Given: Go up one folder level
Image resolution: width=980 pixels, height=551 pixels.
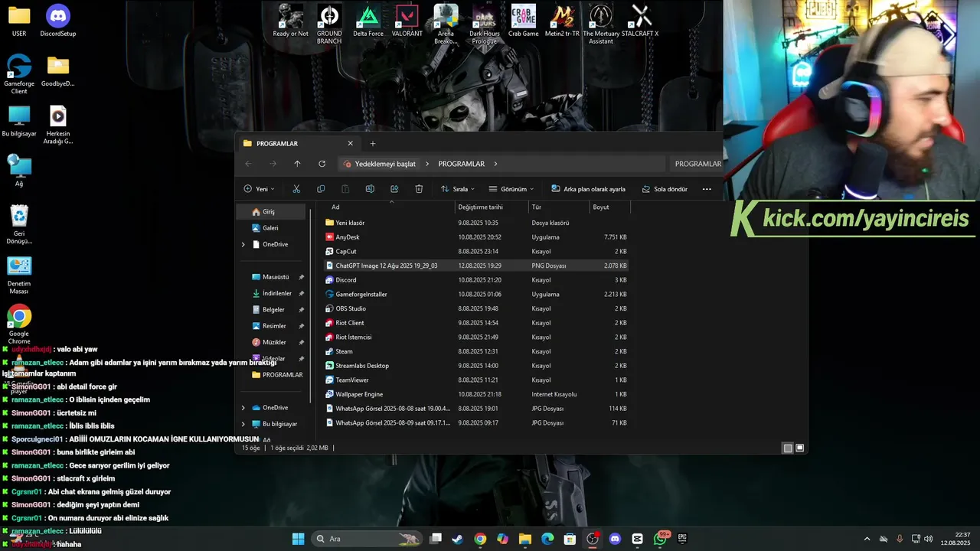Looking at the screenshot, I should [x=297, y=164].
